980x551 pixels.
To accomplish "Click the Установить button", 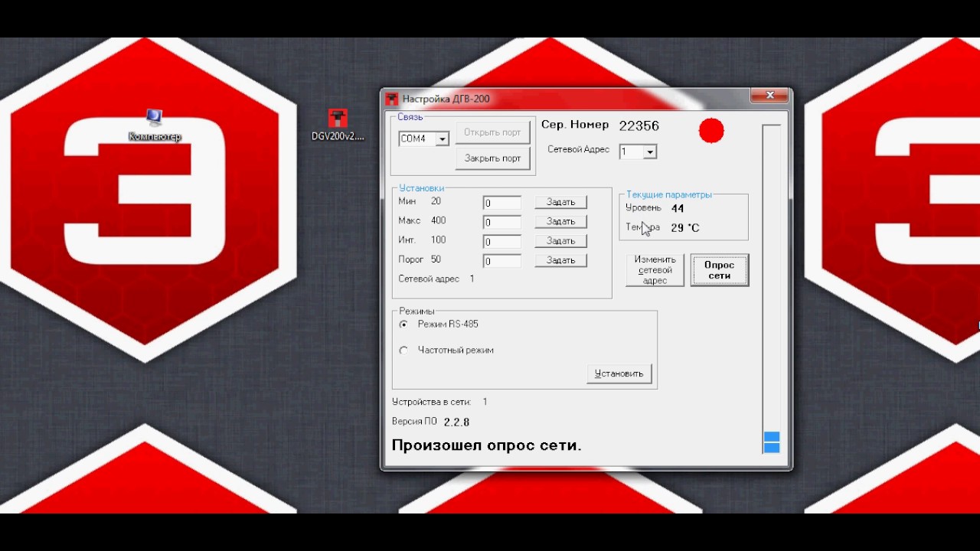I will pyautogui.click(x=619, y=373).
